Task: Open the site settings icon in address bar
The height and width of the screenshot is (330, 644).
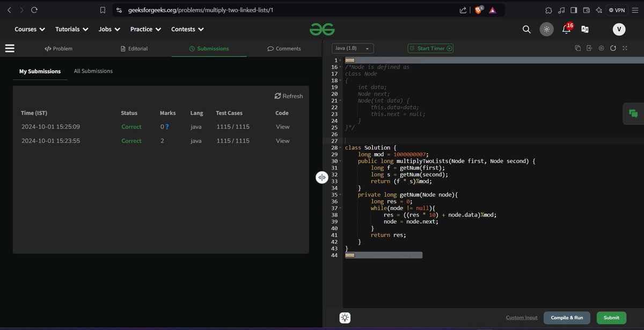Action: [119, 10]
